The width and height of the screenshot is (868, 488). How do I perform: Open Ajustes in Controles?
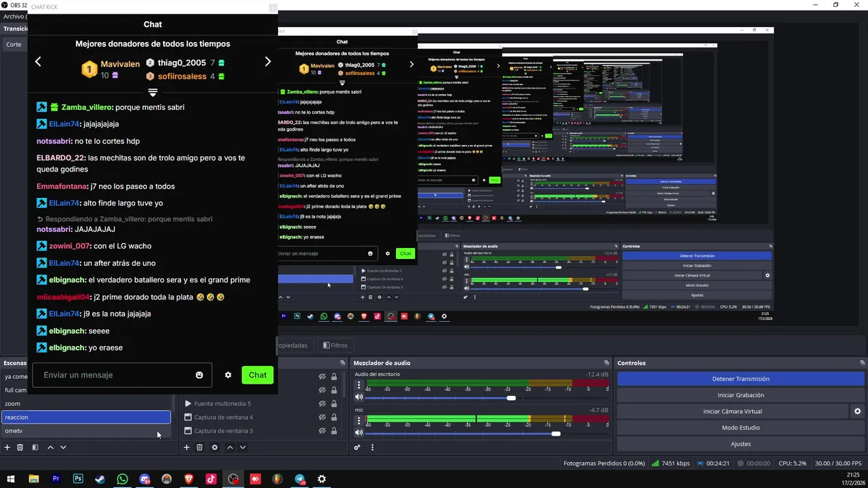click(x=741, y=444)
